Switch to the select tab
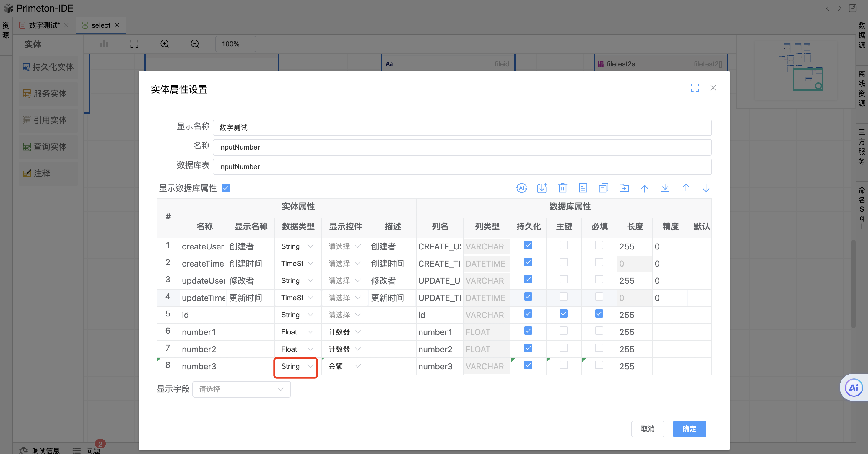Viewport: 868px width, 454px height. coord(100,25)
